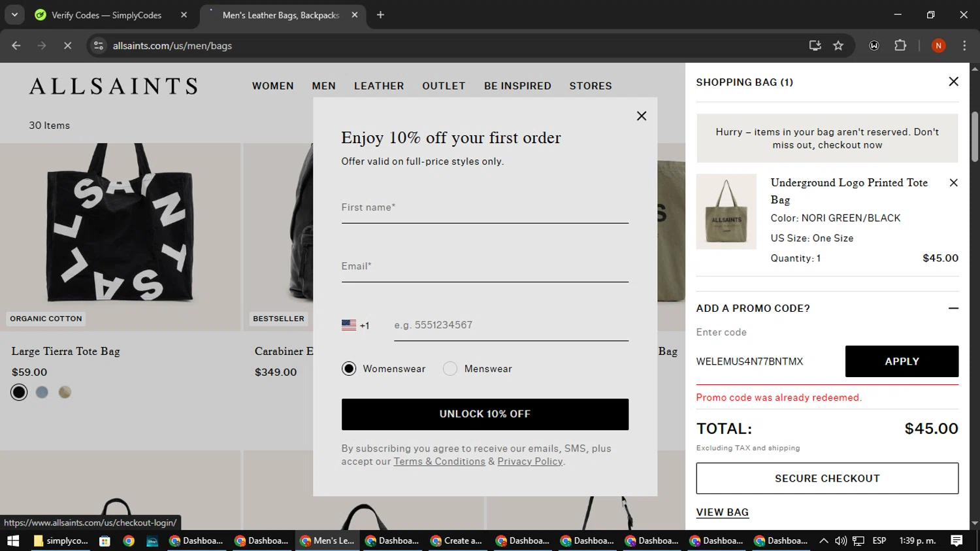Bookmark this page with the star icon
Image resolution: width=980 pixels, height=551 pixels.
tap(838, 46)
